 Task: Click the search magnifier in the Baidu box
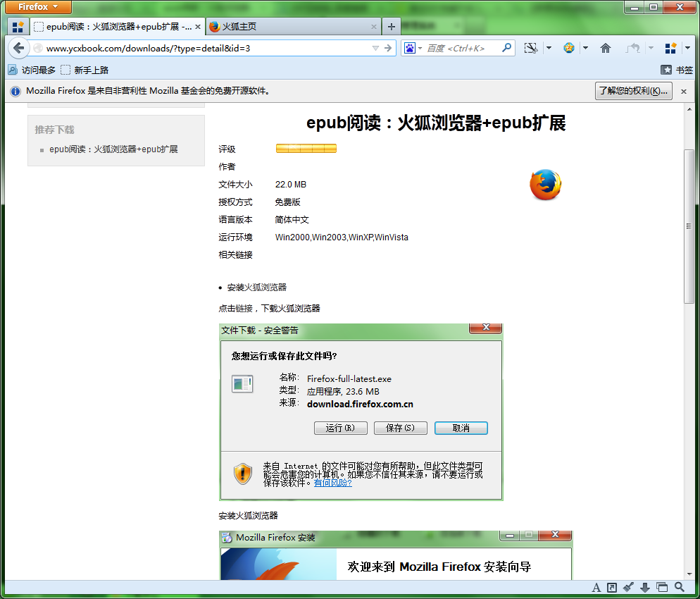click(506, 47)
